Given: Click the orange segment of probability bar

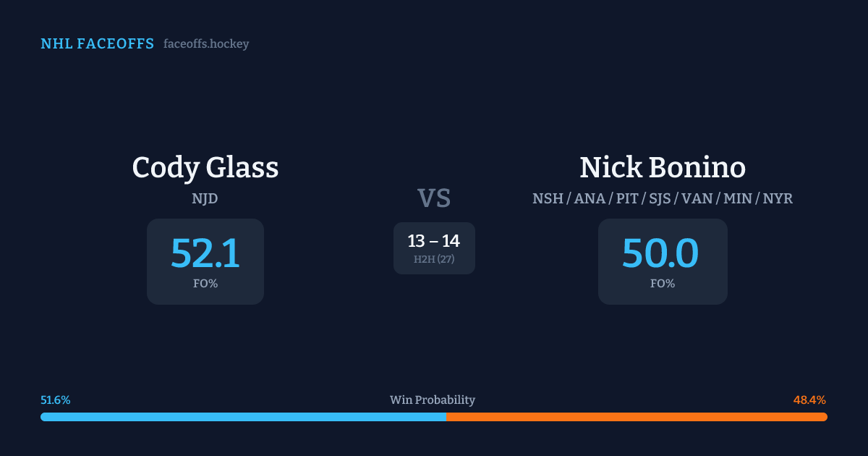Looking at the screenshot, I should (x=637, y=417).
